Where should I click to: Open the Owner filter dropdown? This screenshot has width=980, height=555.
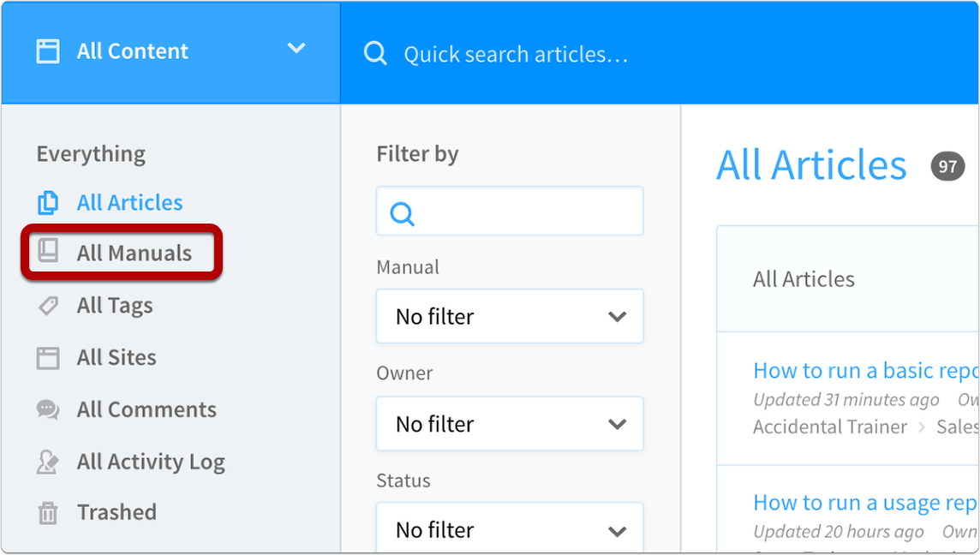click(510, 424)
